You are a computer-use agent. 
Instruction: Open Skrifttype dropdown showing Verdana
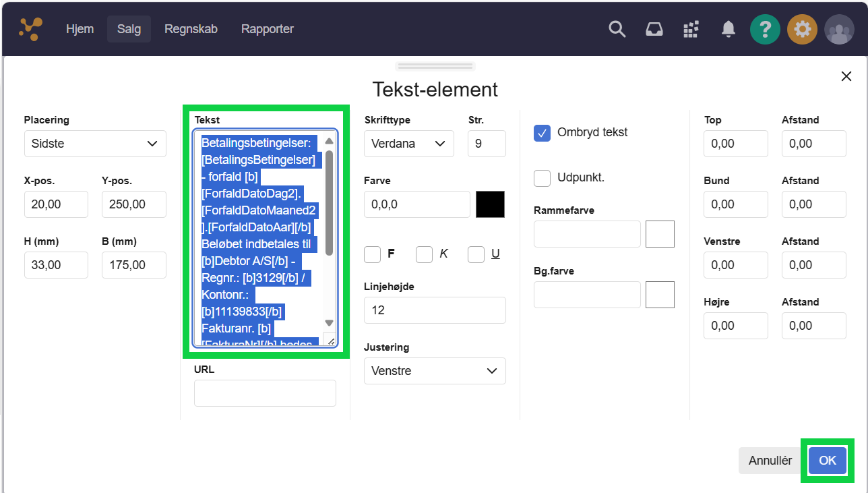coord(409,144)
